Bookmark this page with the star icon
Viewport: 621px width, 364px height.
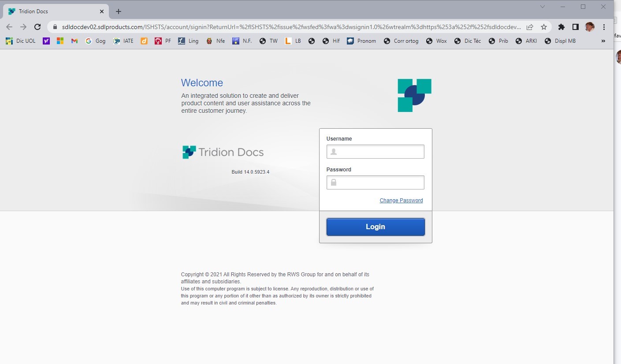(x=544, y=27)
